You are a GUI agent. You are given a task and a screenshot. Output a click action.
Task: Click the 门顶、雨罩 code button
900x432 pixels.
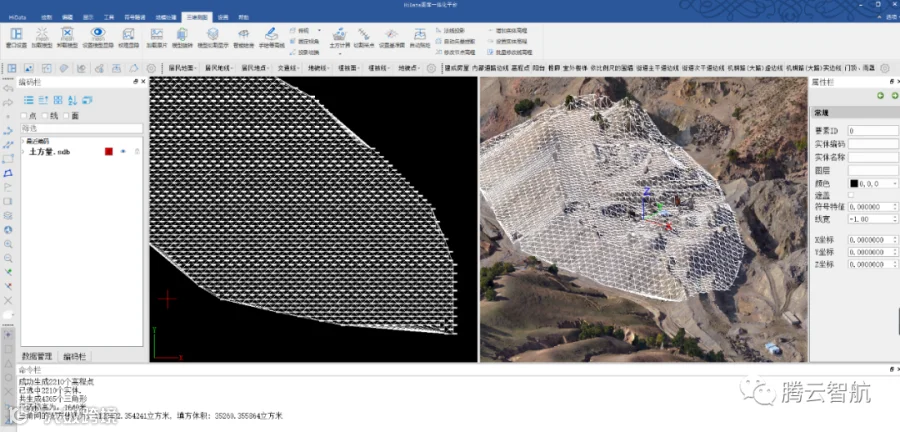point(859,68)
